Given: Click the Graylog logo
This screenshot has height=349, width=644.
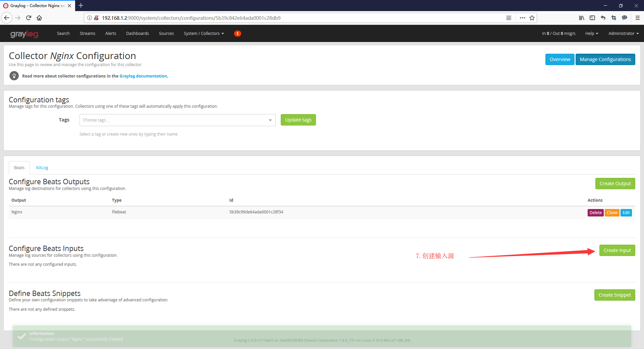Looking at the screenshot, I should click(x=24, y=34).
